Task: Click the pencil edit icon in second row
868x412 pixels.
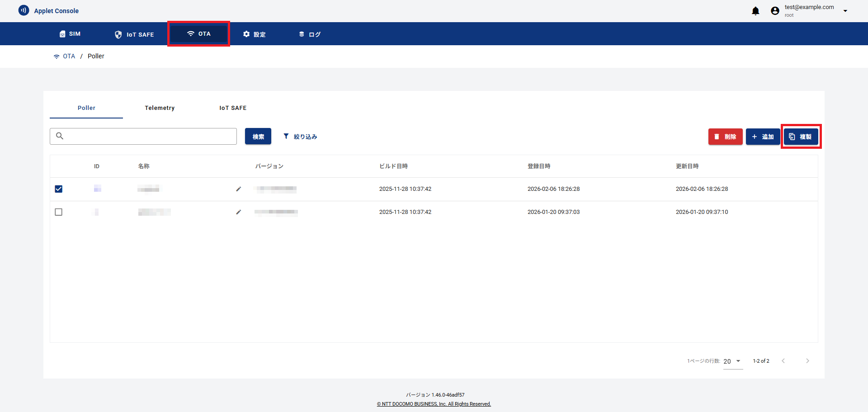Action: pyautogui.click(x=239, y=212)
